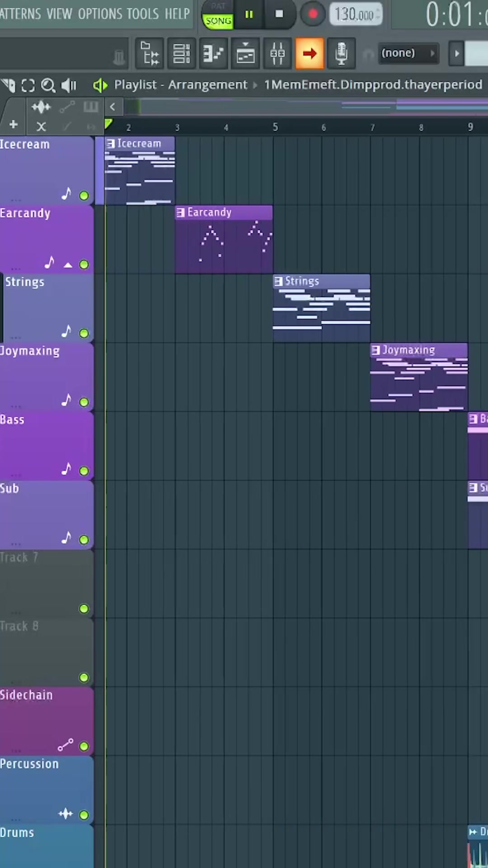Viewport: 488px width, 868px height.
Task: Open the Mixer icon
Action: coord(277,53)
